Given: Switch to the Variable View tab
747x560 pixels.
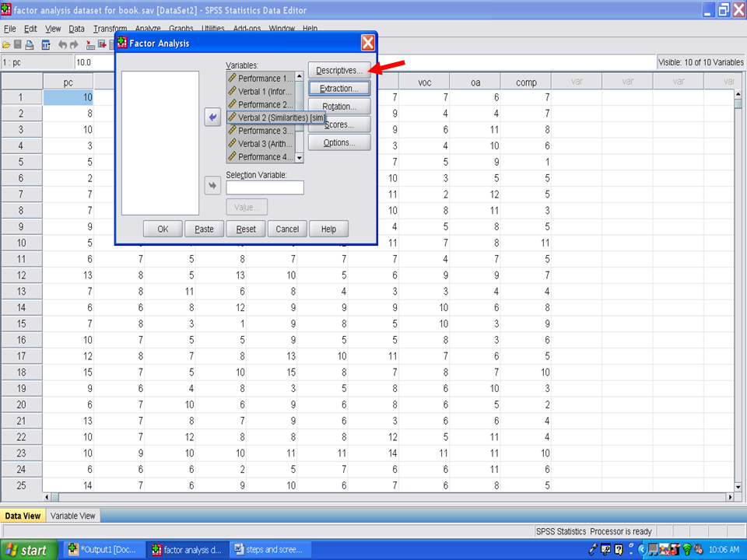Looking at the screenshot, I should click(x=73, y=516).
